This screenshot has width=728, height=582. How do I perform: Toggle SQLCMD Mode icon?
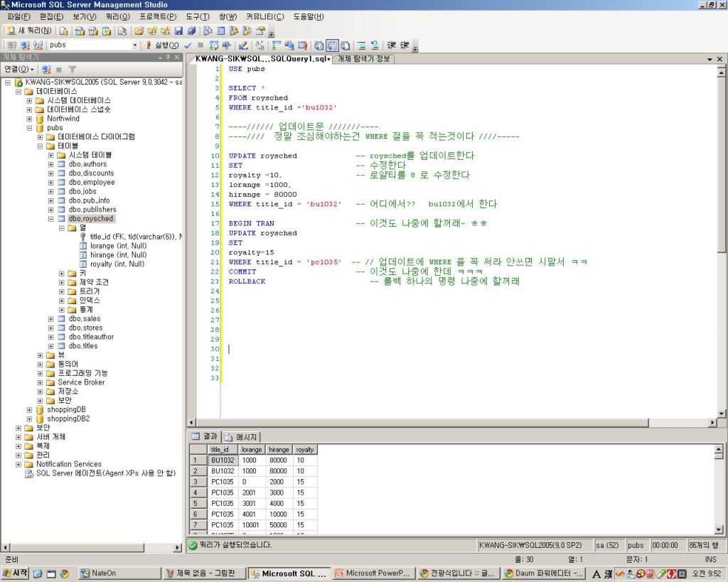click(x=302, y=45)
